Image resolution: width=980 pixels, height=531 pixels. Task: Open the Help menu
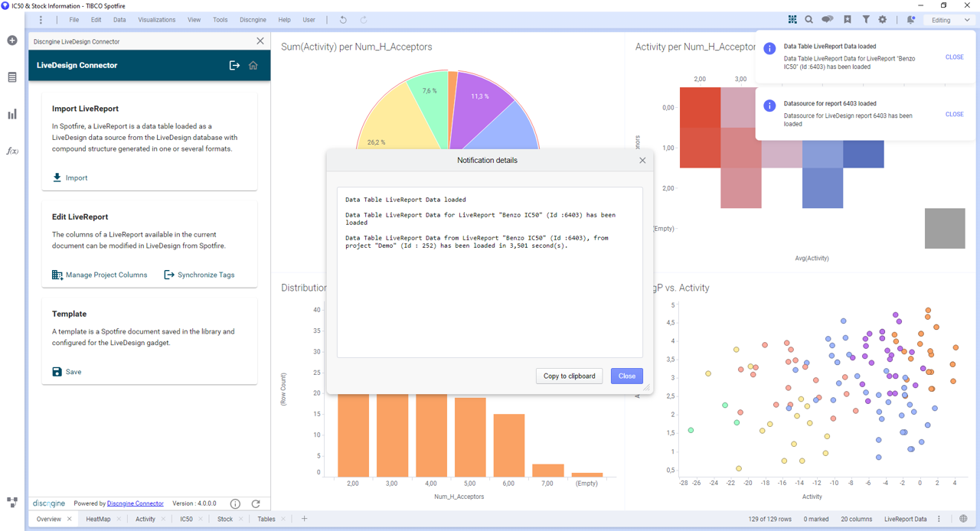point(285,20)
